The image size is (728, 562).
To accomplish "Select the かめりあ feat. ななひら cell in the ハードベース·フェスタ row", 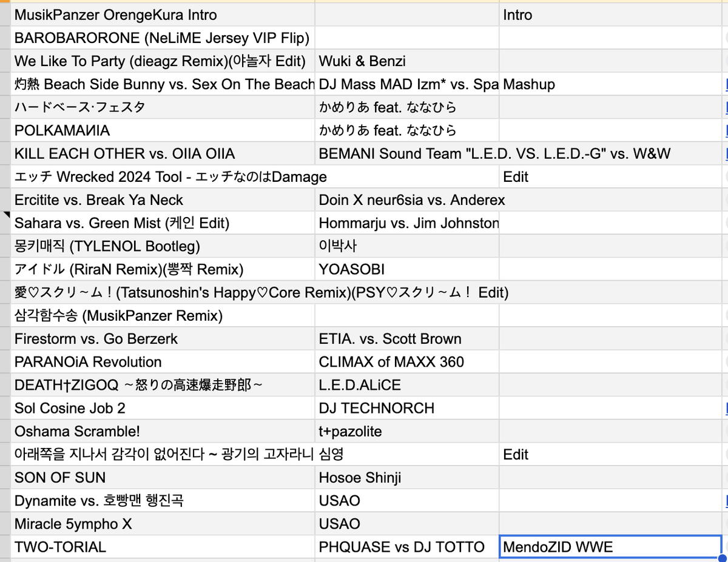I will pyautogui.click(x=407, y=107).
